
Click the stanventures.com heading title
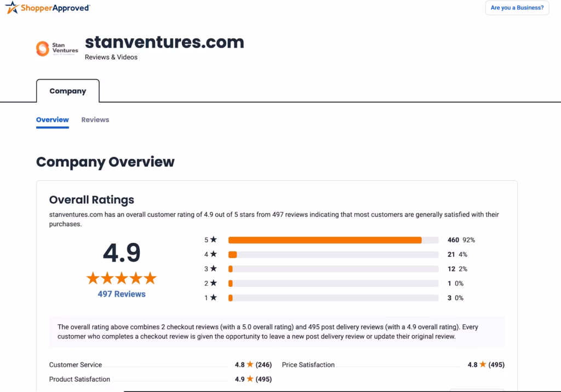click(164, 42)
